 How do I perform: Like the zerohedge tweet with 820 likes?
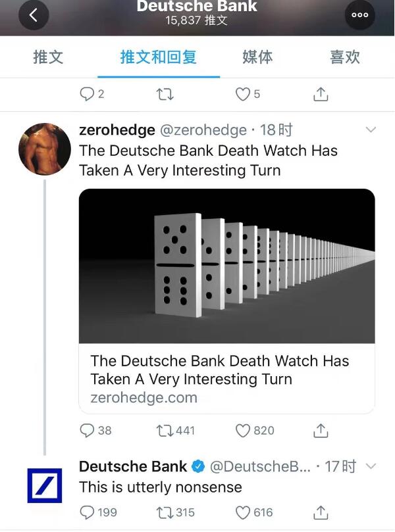[x=244, y=431]
